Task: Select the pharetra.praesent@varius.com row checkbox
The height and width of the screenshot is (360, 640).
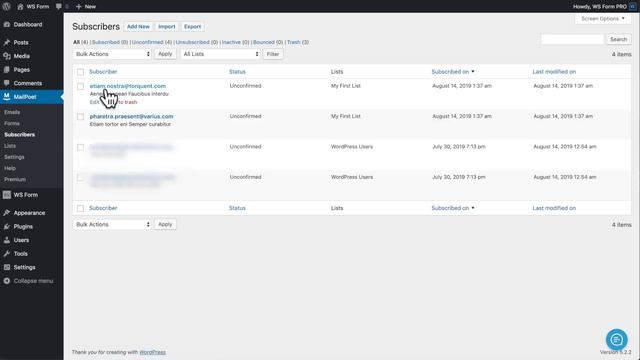Action: [x=80, y=117]
